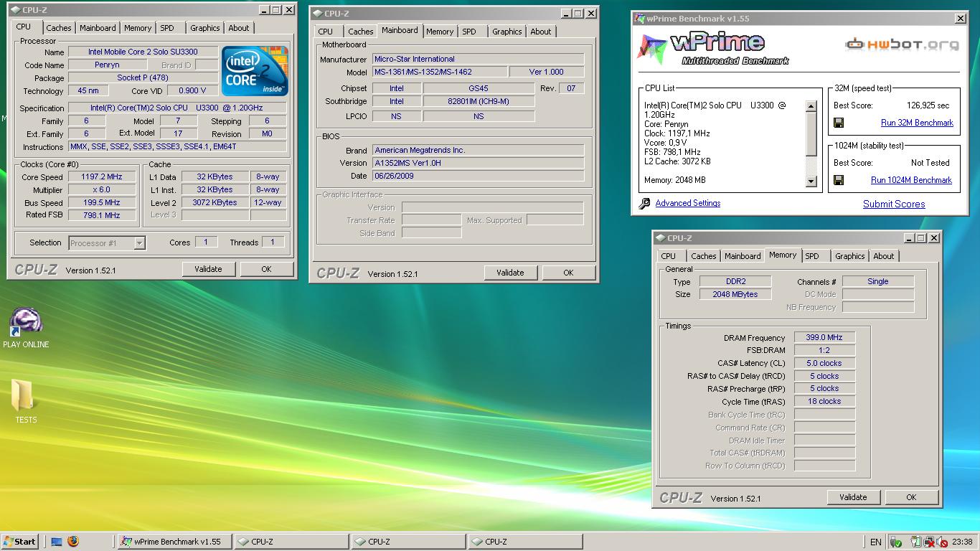Viewport: 980px width, 551px height.
Task: Open the TESTS folder on desktop
Action: [25, 401]
